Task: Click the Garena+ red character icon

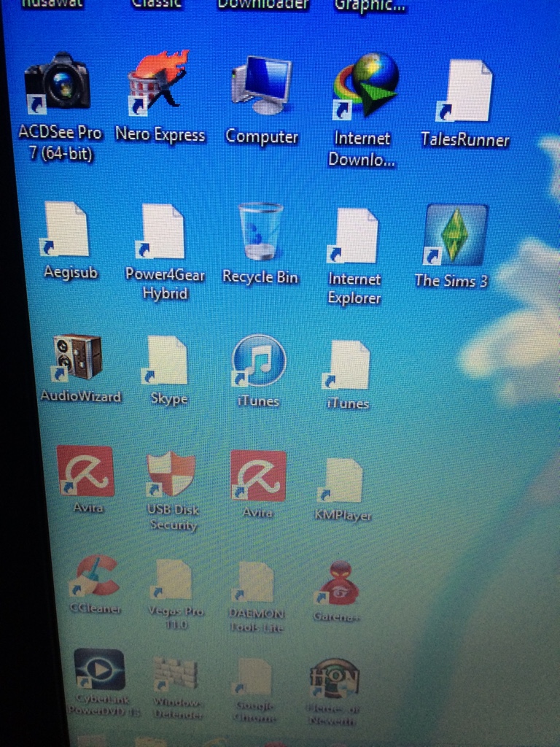Action: click(x=337, y=584)
